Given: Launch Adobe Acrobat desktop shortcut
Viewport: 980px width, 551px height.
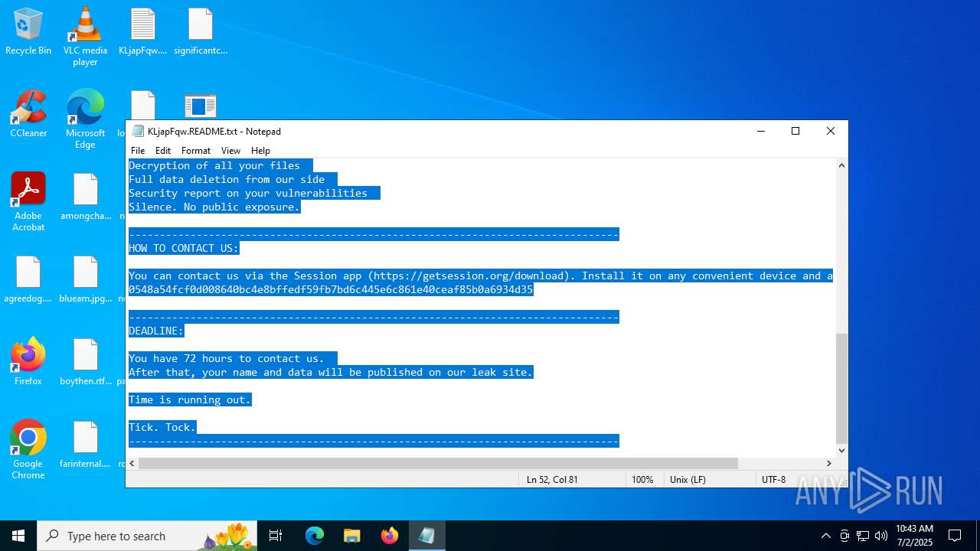Looking at the screenshot, I should pyautogui.click(x=28, y=201).
